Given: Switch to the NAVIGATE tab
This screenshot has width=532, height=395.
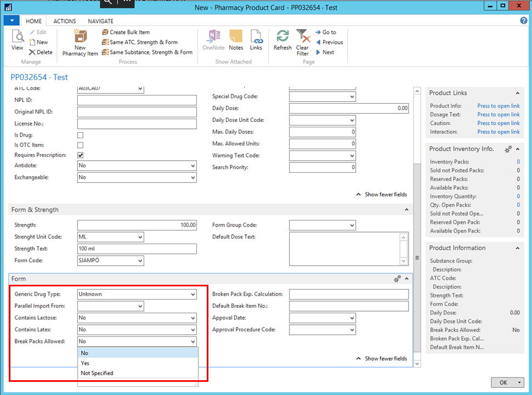Looking at the screenshot, I should pyautogui.click(x=100, y=21).
